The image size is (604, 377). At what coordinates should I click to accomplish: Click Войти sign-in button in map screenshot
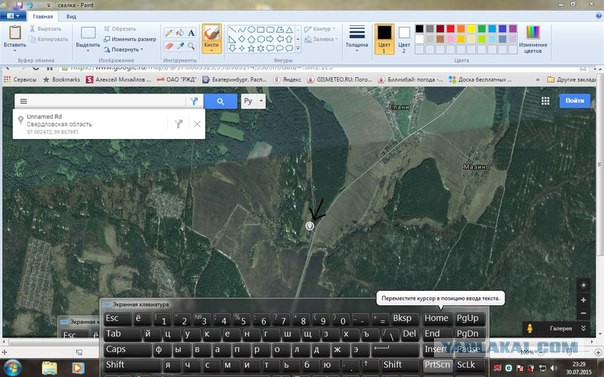point(575,101)
